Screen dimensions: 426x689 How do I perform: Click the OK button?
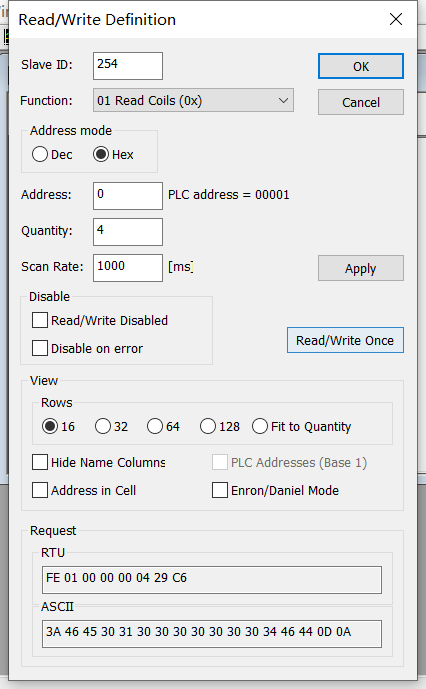click(x=360, y=66)
